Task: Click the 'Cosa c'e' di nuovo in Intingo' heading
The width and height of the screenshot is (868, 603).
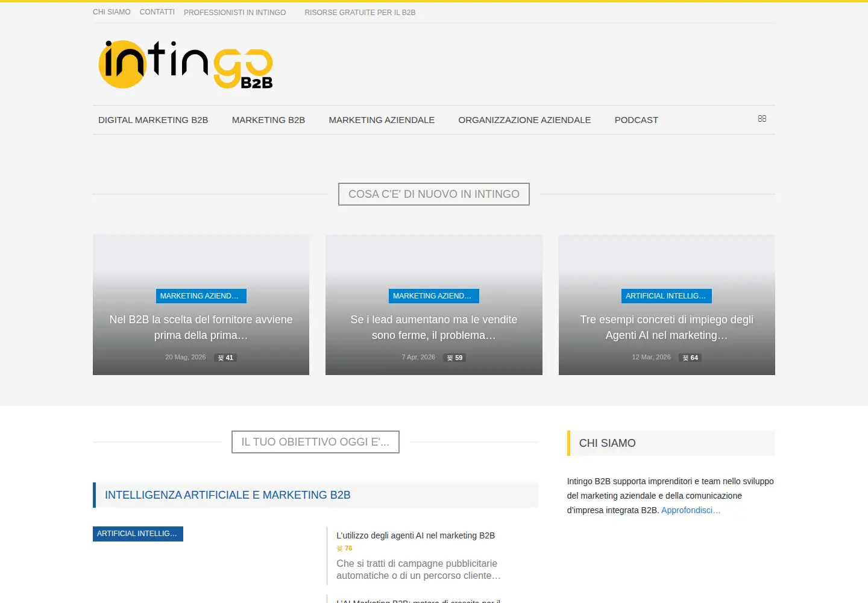Action: click(434, 194)
